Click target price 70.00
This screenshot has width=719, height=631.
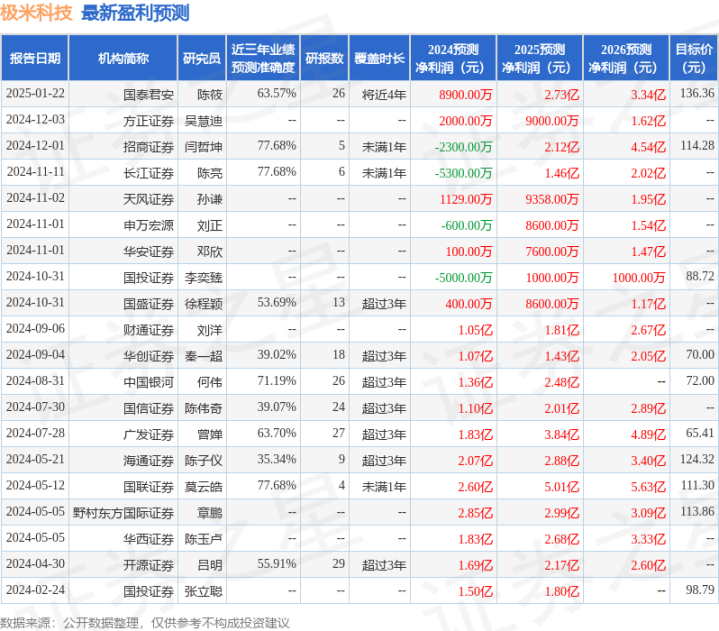click(700, 355)
